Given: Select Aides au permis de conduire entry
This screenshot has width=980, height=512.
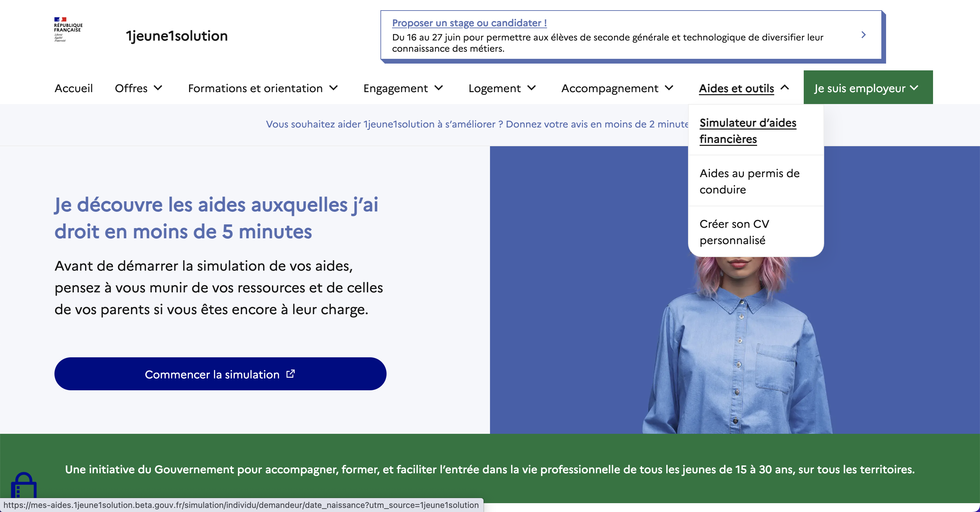Looking at the screenshot, I should [749, 181].
